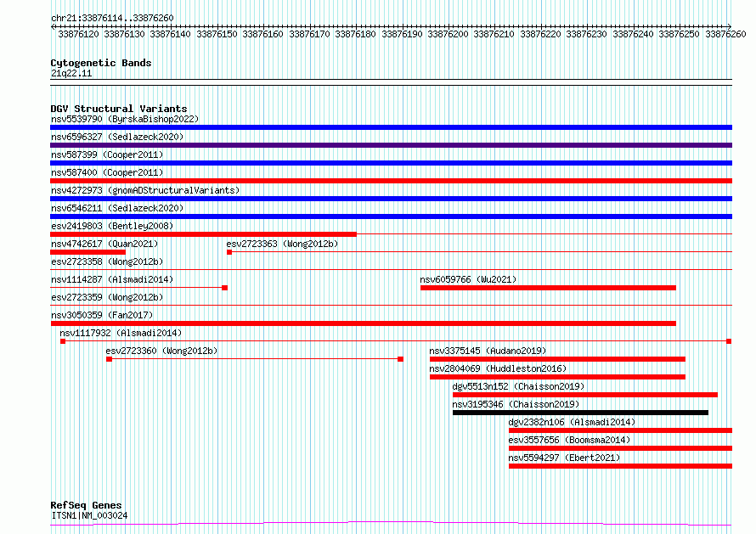Click the left endpoint square of esv2723363
Viewport: 756px width, 534px height.
[229, 252]
